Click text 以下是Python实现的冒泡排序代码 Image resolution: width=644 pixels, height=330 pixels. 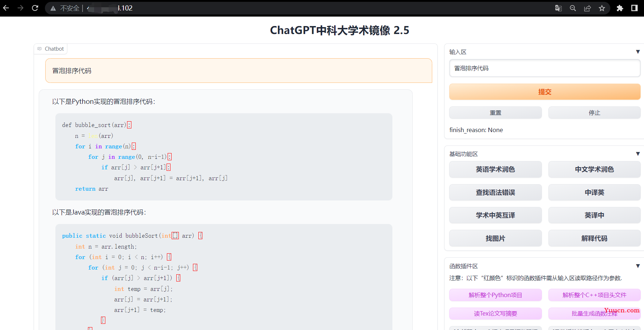coord(104,102)
